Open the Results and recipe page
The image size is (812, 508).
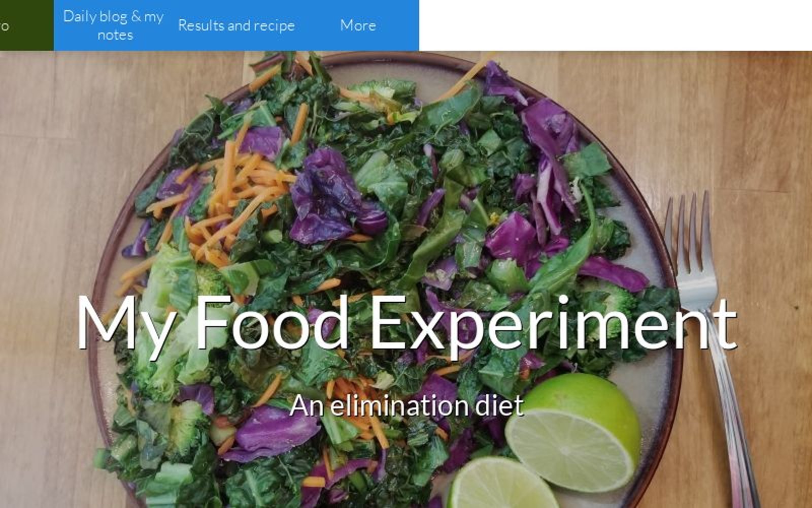click(x=236, y=25)
